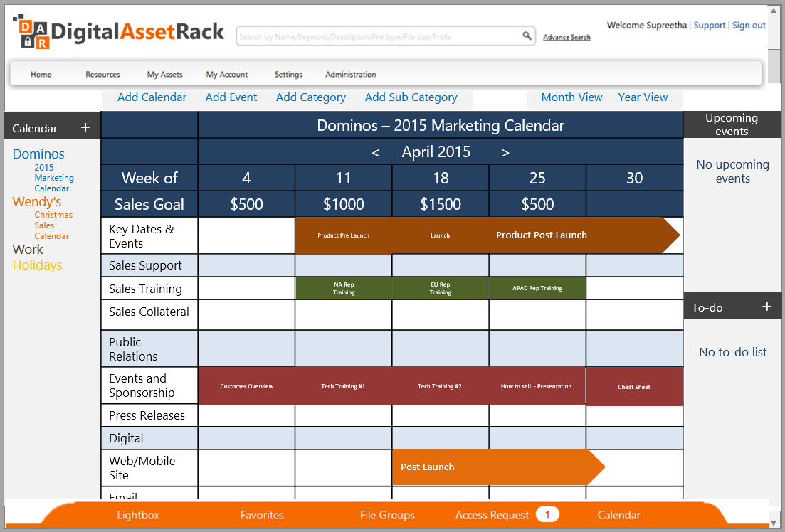This screenshot has width=785, height=532.
Task: Open My Assets menu
Action: click(x=164, y=74)
